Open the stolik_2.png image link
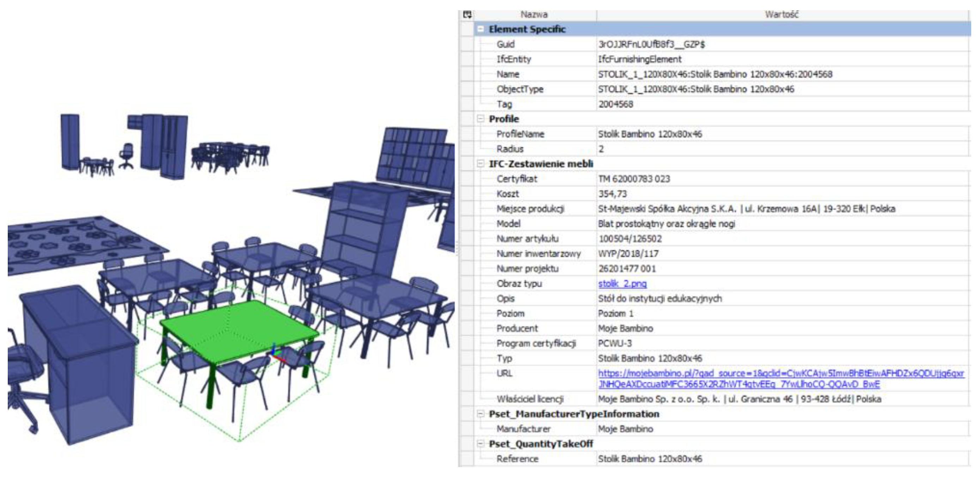The width and height of the screenshot is (980, 483). [x=622, y=284]
